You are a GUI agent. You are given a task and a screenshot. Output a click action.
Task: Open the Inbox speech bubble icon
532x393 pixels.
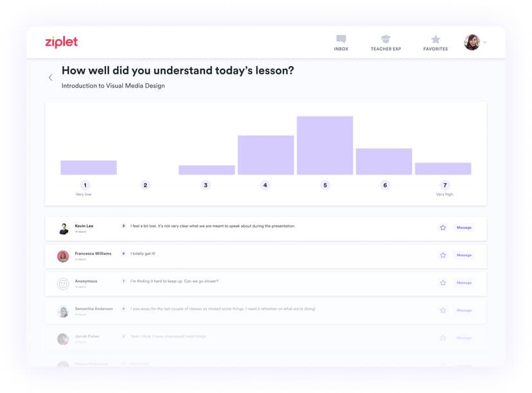coord(341,39)
